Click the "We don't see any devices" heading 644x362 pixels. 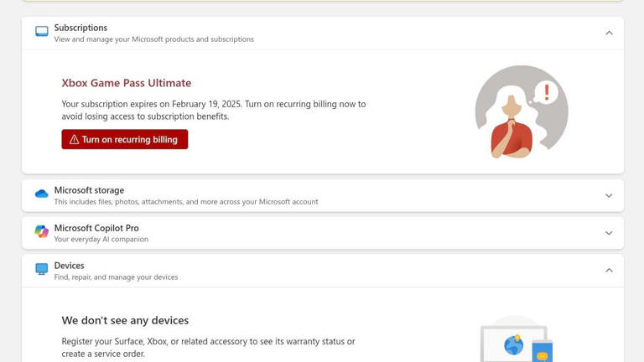coord(125,320)
